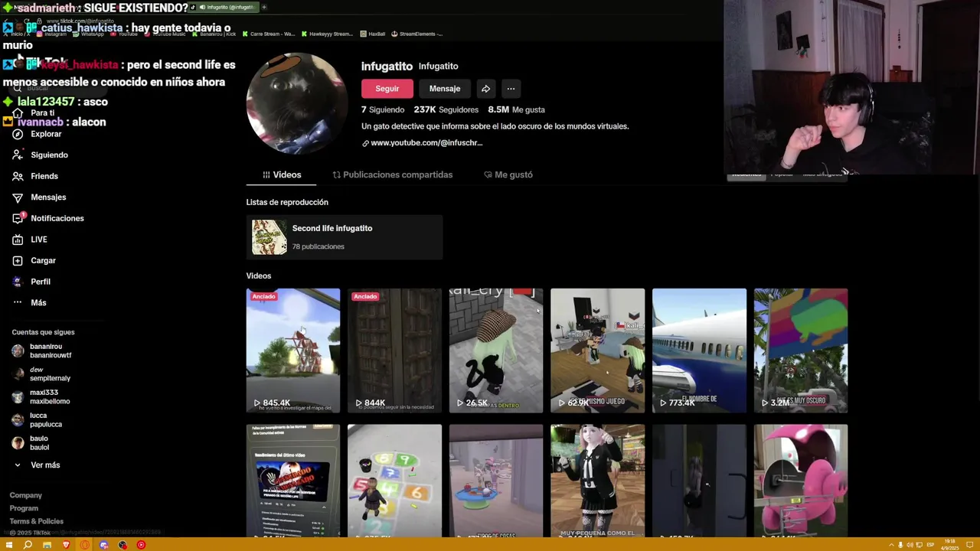Open the www.youtube.com/@infuschr... profile link
The width and height of the screenshot is (980, 551).
[x=423, y=143]
